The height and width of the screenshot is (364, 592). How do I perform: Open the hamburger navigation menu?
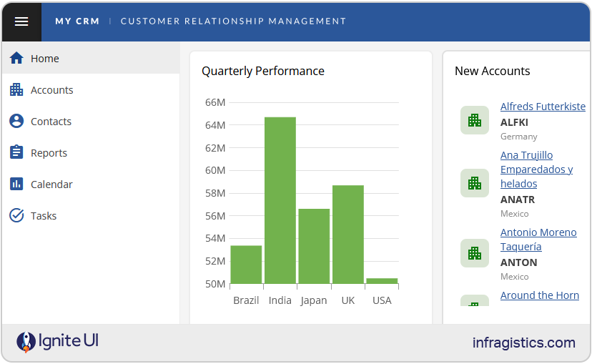pyautogui.click(x=21, y=21)
